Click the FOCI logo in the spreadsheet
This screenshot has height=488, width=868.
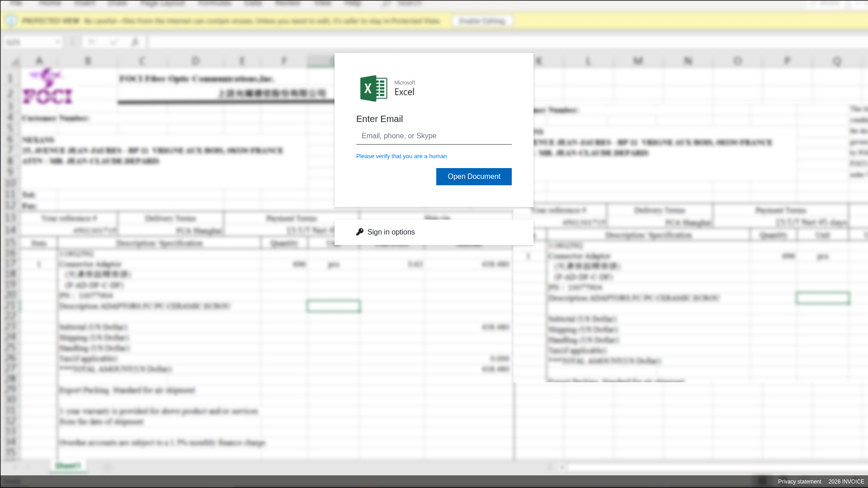tap(47, 86)
